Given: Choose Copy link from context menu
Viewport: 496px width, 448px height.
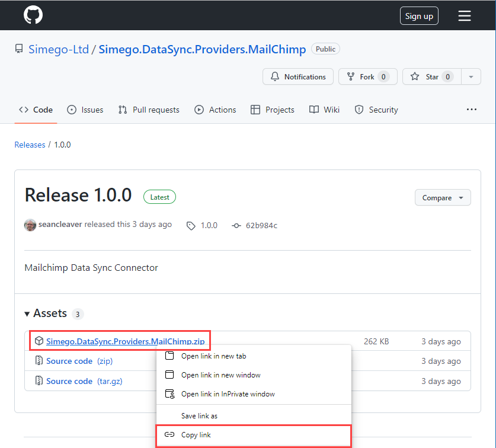Looking at the screenshot, I should tap(254, 435).
